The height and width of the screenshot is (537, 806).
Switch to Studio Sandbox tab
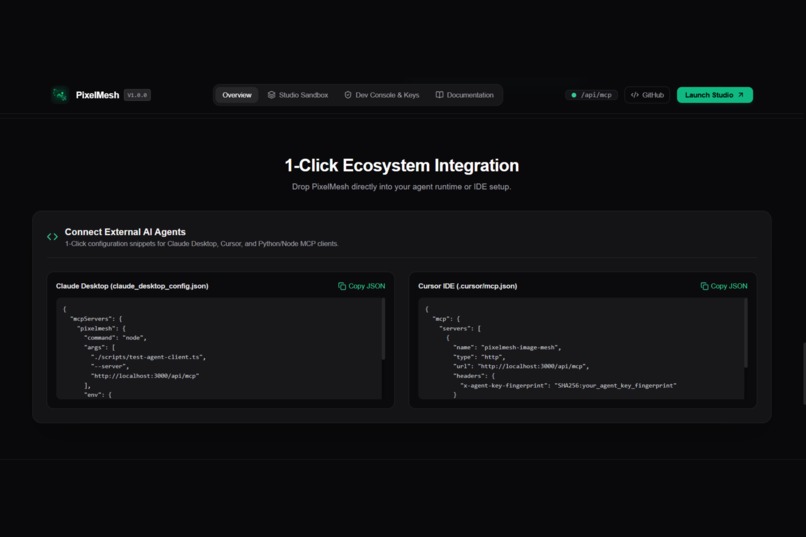pyautogui.click(x=298, y=95)
